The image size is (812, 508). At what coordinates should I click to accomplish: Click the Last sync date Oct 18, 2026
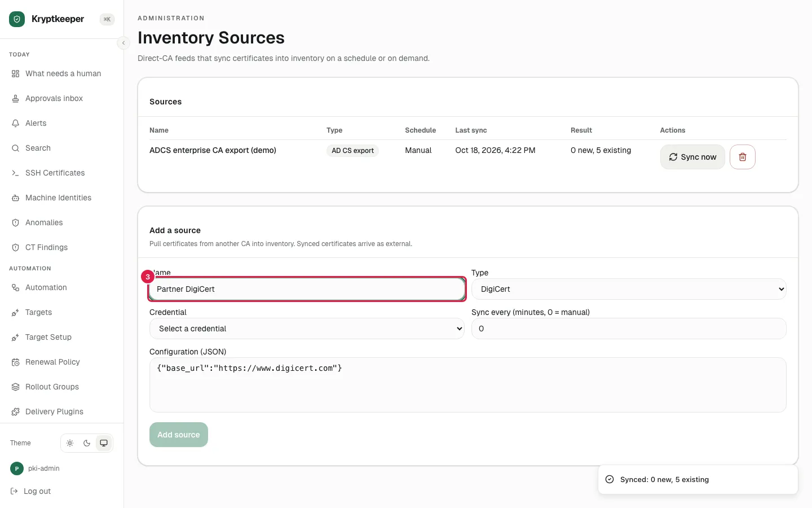point(495,150)
